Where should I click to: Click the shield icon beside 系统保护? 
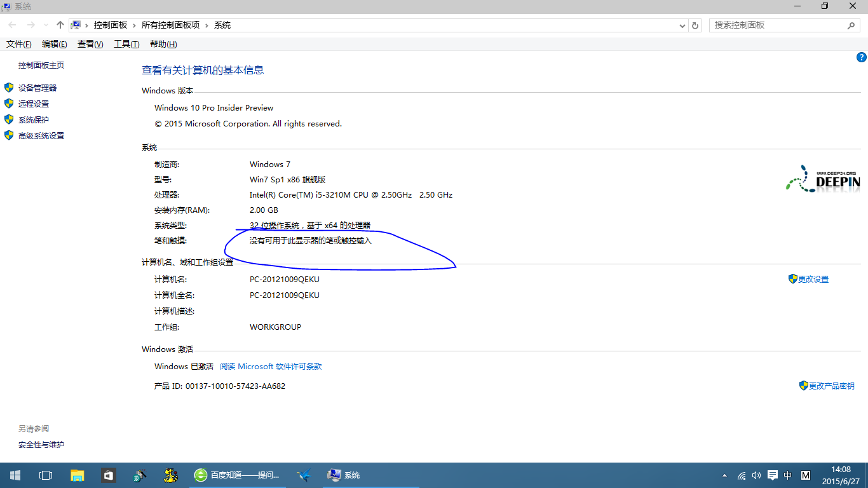pos(9,119)
